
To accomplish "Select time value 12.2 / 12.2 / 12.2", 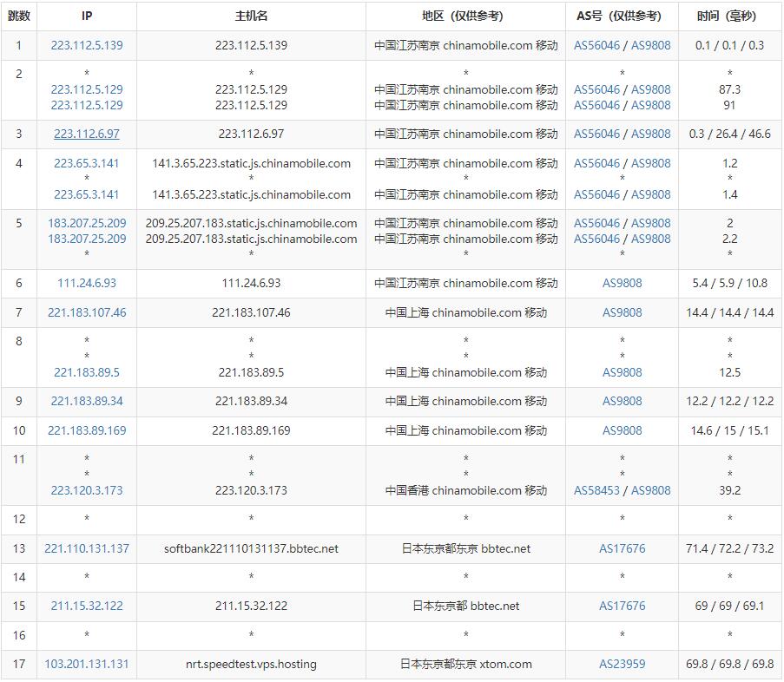I will coord(729,401).
